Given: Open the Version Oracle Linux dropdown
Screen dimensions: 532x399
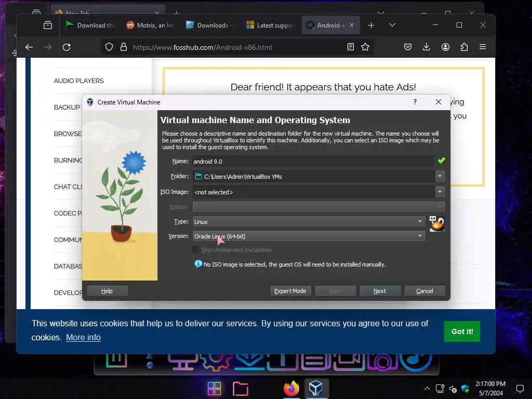Looking at the screenshot, I should (309, 236).
